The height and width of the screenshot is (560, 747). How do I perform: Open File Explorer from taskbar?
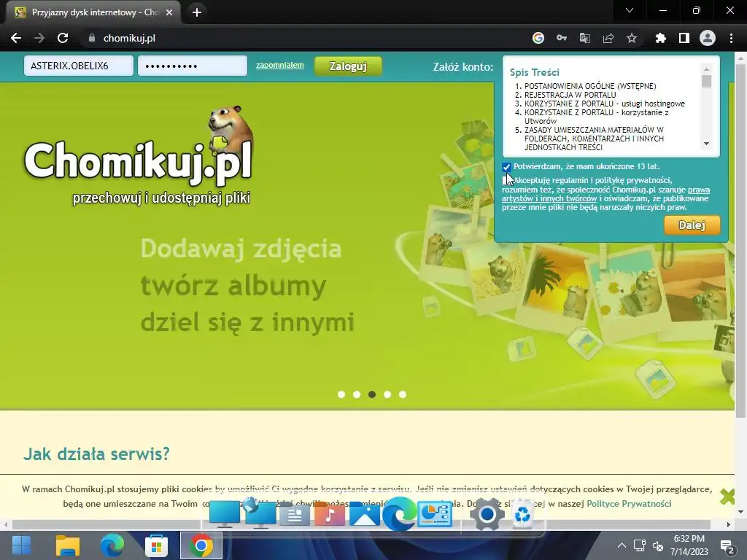pyautogui.click(x=68, y=545)
